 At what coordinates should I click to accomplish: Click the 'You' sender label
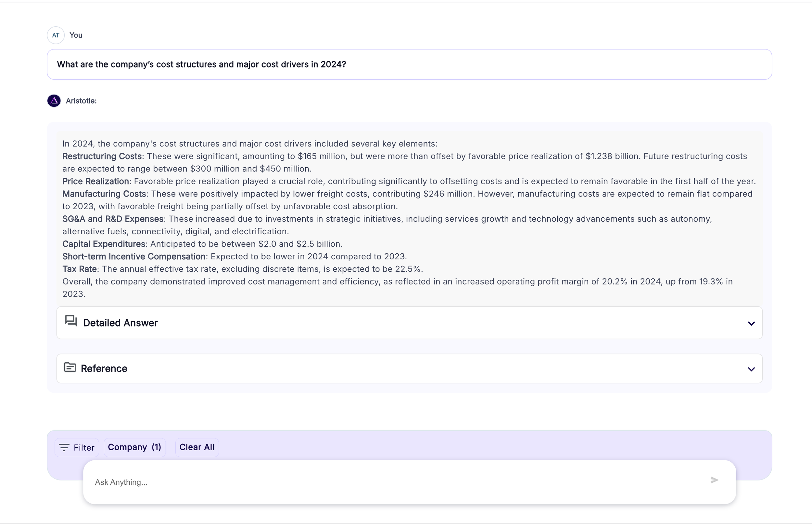pyautogui.click(x=76, y=35)
